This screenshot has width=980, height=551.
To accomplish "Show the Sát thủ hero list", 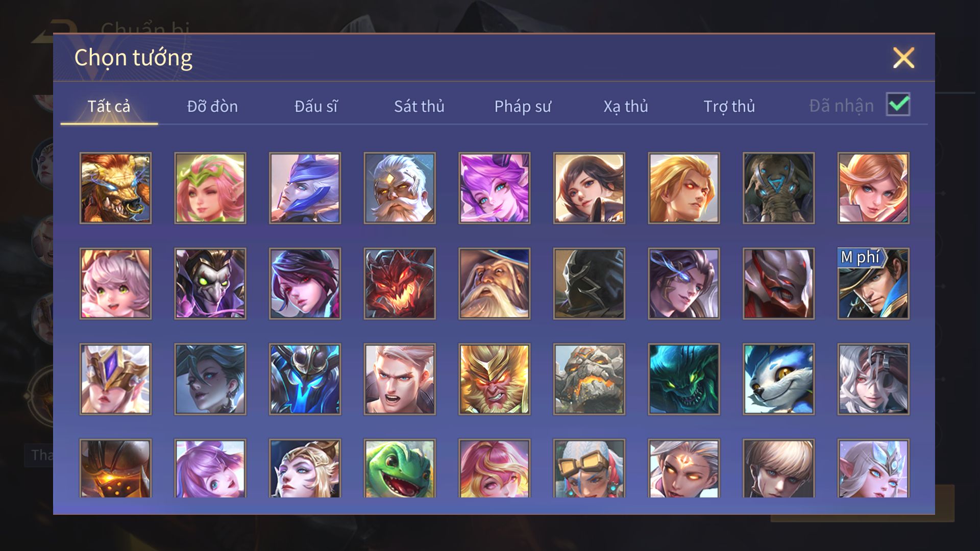I will (x=419, y=106).
